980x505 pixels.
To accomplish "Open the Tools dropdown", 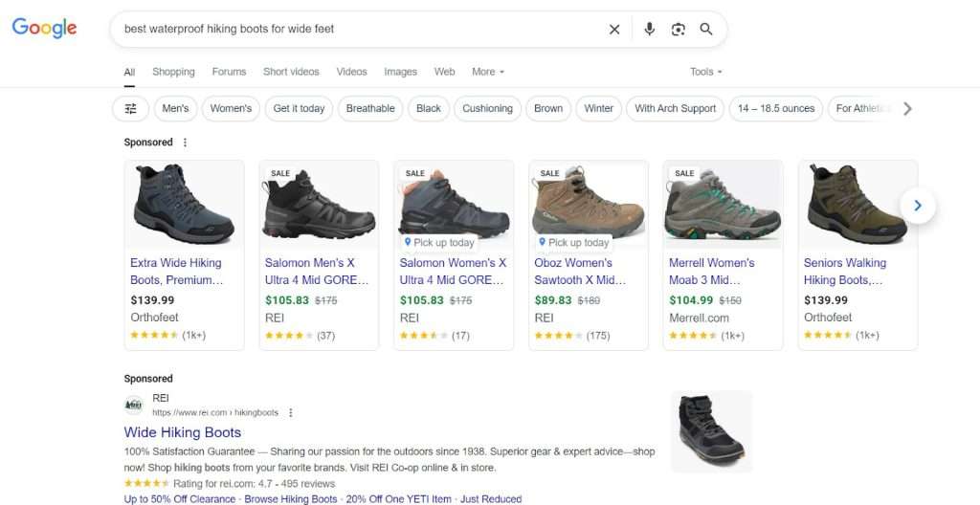I will 706,72.
